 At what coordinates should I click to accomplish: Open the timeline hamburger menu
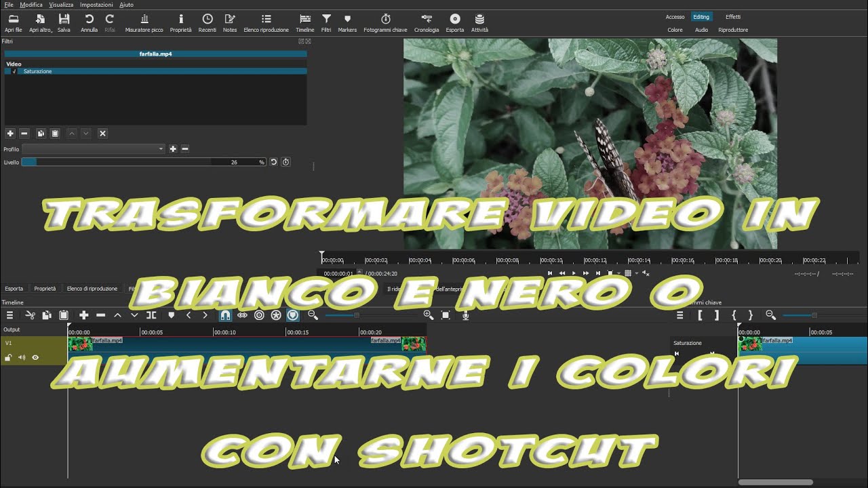10,315
